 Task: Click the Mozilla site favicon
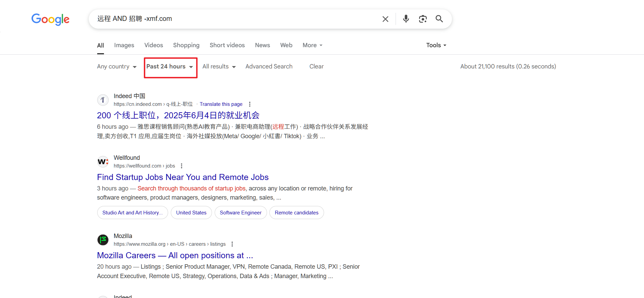(x=103, y=240)
